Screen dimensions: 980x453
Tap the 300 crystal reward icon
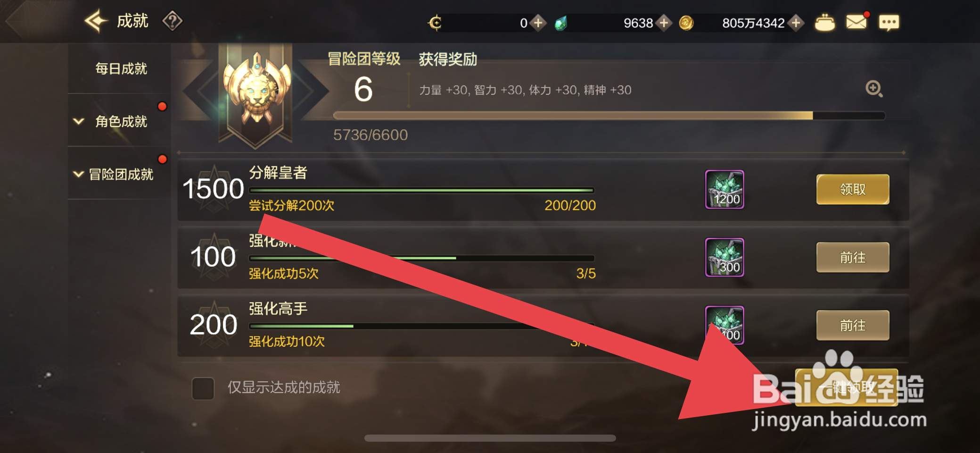coord(724,257)
